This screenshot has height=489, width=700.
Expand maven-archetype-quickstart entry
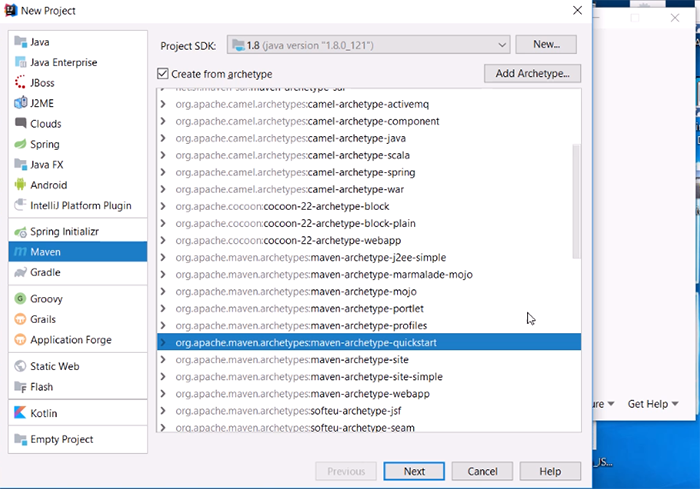[163, 343]
